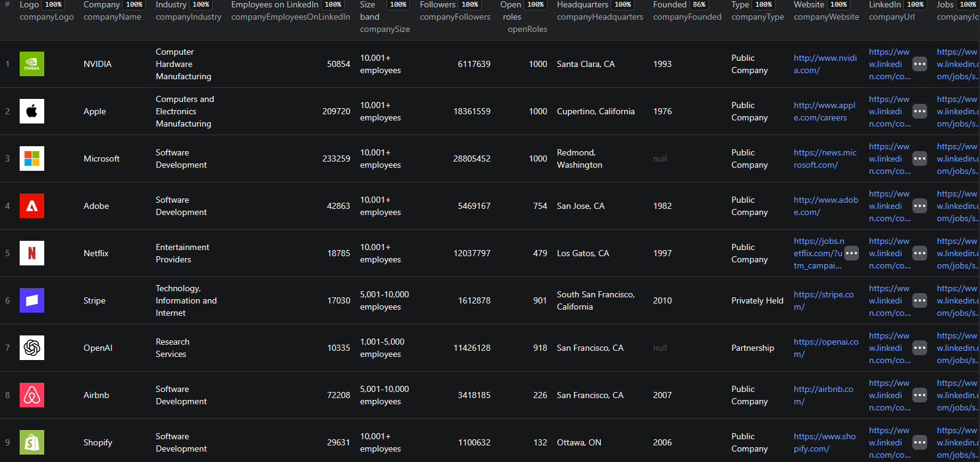Follow Microsoft's LinkedIn company URL
This screenshot has height=462, width=980.
point(890,159)
